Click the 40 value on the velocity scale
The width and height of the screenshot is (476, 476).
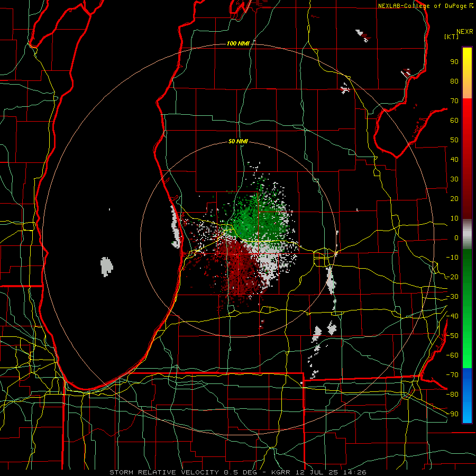click(454, 160)
